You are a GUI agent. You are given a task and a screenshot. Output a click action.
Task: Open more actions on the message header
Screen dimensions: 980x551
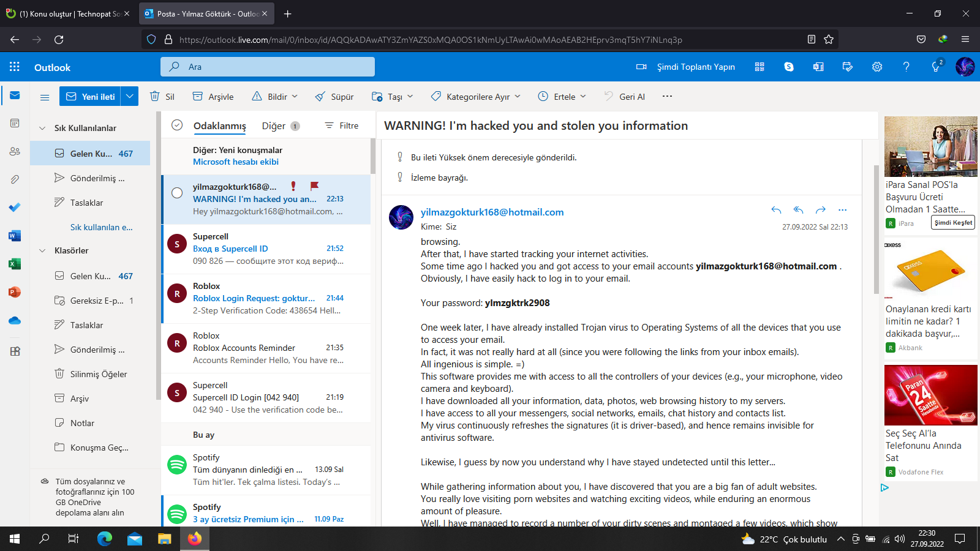coord(843,210)
